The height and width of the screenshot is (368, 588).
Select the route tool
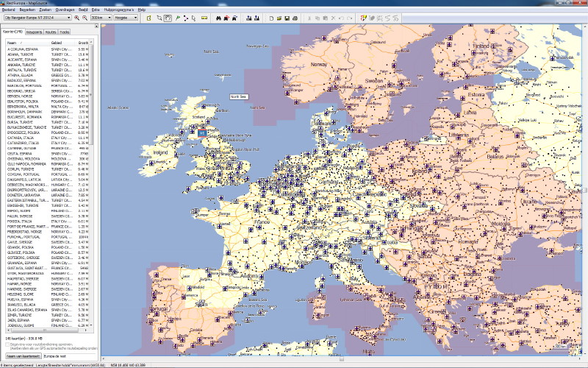tap(186, 18)
